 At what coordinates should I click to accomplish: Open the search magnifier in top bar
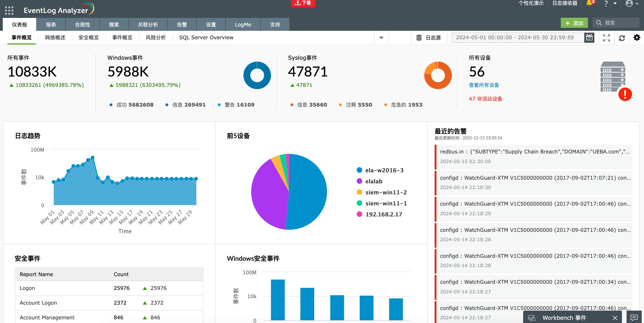[x=599, y=23]
